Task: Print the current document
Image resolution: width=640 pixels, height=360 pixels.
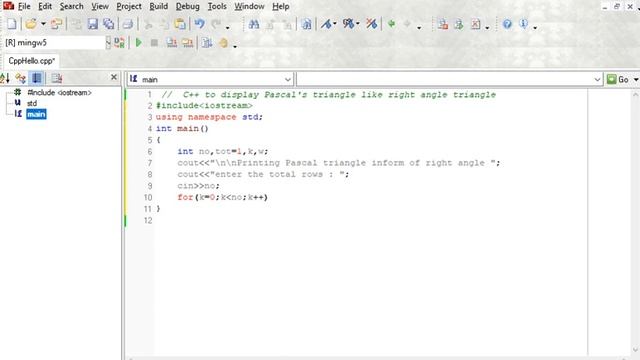Action: (x=128, y=24)
